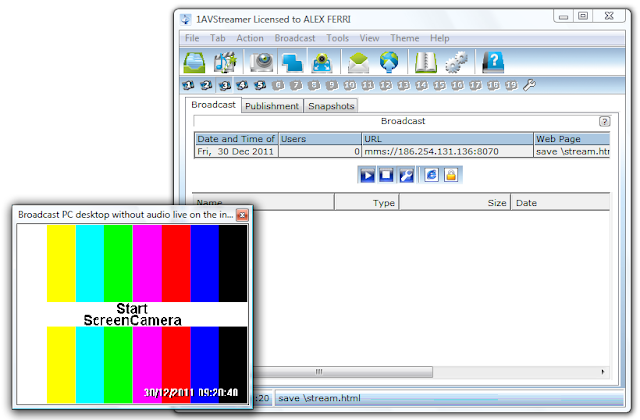The image size is (640, 420).
Task: Select numbered tab icon 1
Action: pos(188,85)
